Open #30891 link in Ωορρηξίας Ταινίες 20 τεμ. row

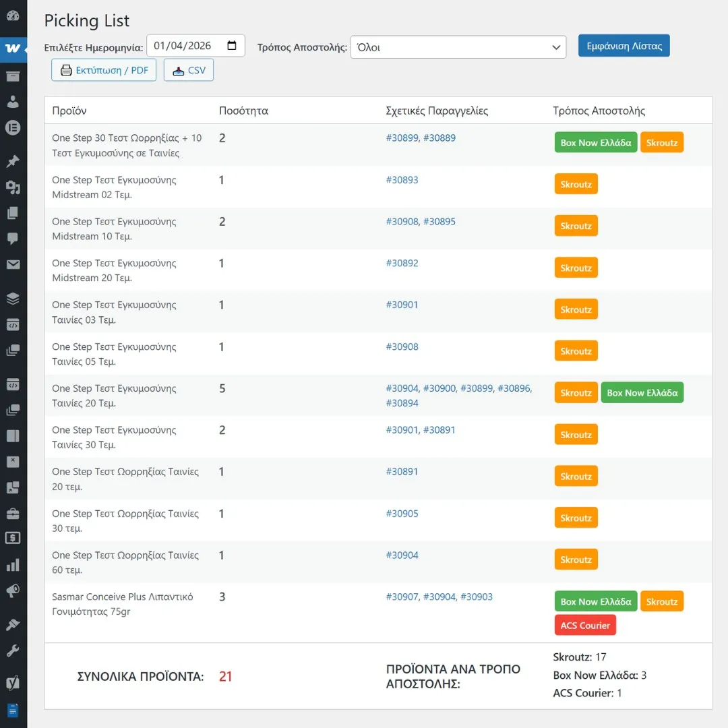tap(402, 472)
